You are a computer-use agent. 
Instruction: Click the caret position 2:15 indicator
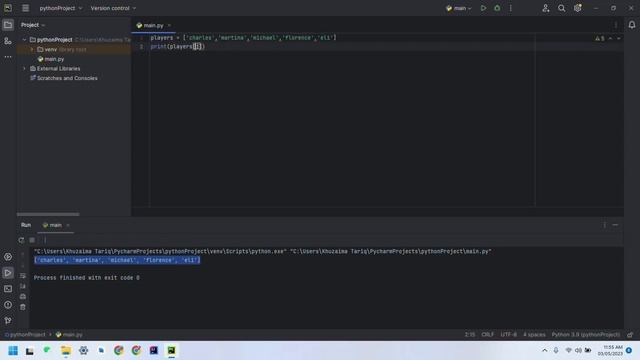(470, 334)
